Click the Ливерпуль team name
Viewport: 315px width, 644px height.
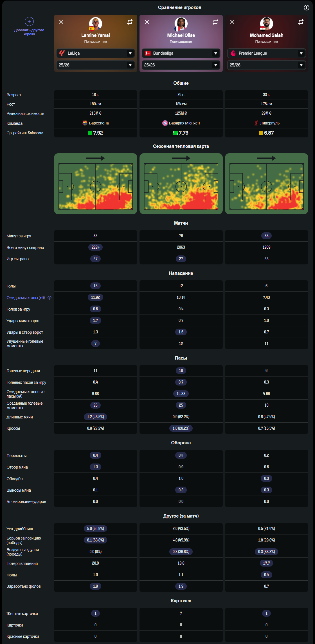[x=270, y=123]
